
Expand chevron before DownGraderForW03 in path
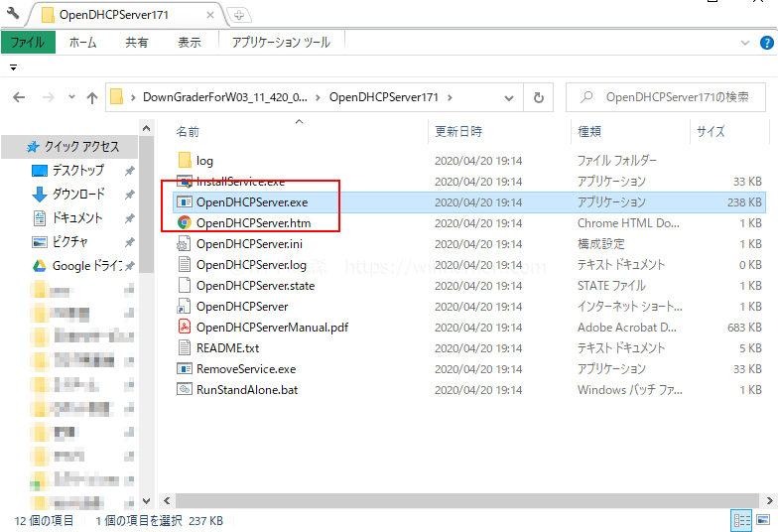pos(133,97)
